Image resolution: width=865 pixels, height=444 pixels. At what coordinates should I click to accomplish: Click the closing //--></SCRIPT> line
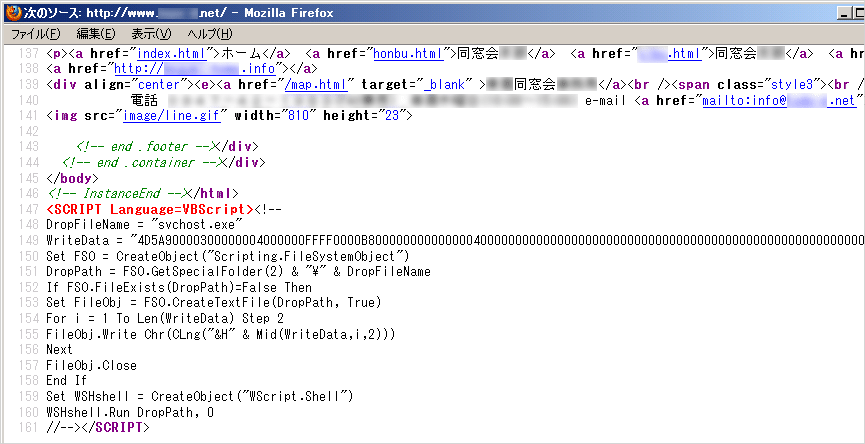tap(98, 427)
